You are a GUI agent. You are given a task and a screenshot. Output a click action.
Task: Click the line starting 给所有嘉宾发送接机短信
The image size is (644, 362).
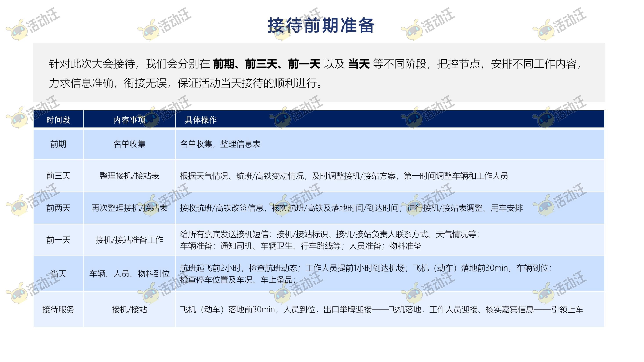click(x=329, y=234)
